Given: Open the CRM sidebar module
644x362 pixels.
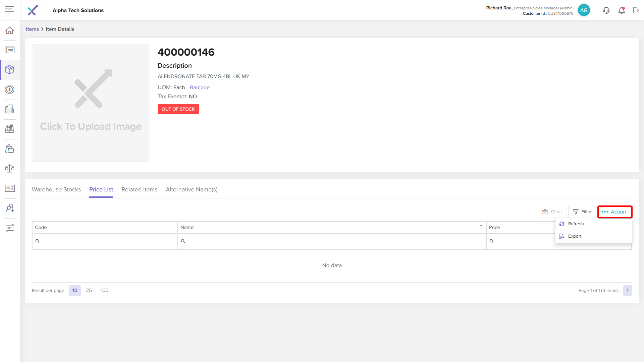Looking at the screenshot, I should tap(10, 50).
